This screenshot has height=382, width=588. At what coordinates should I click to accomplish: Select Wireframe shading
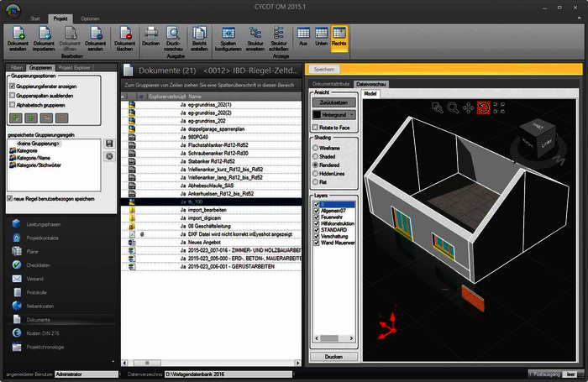click(x=315, y=148)
